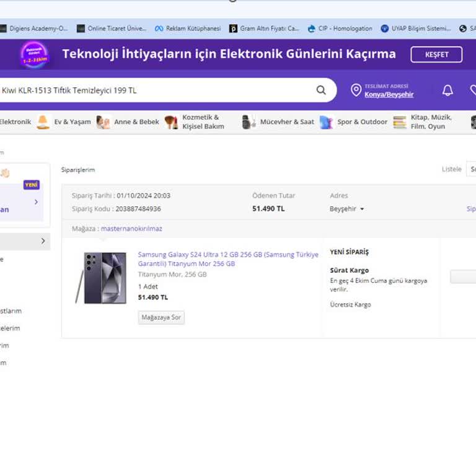Click the Kitap, Müzik books icon
This screenshot has width=476, height=476.
pyautogui.click(x=400, y=122)
